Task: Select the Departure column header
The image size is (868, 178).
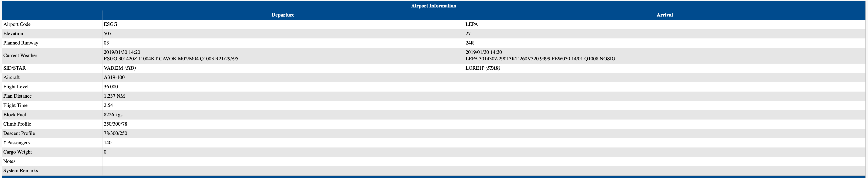Action: point(283,15)
